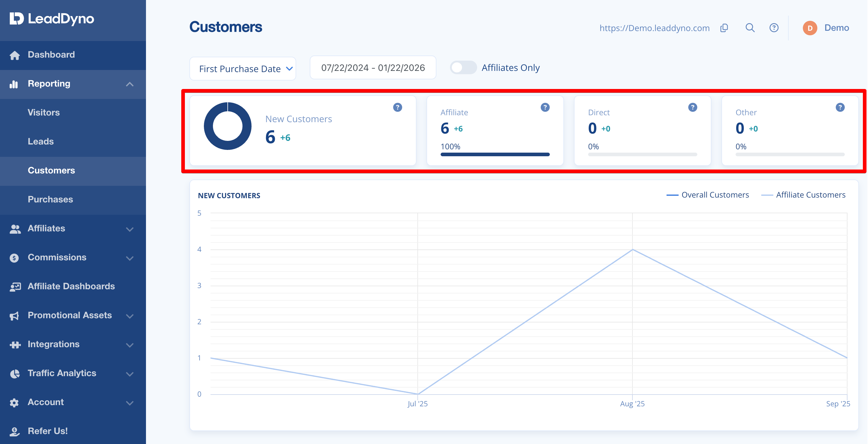
Task: Click the Refer Us! link
Action: [x=48, y=431]
